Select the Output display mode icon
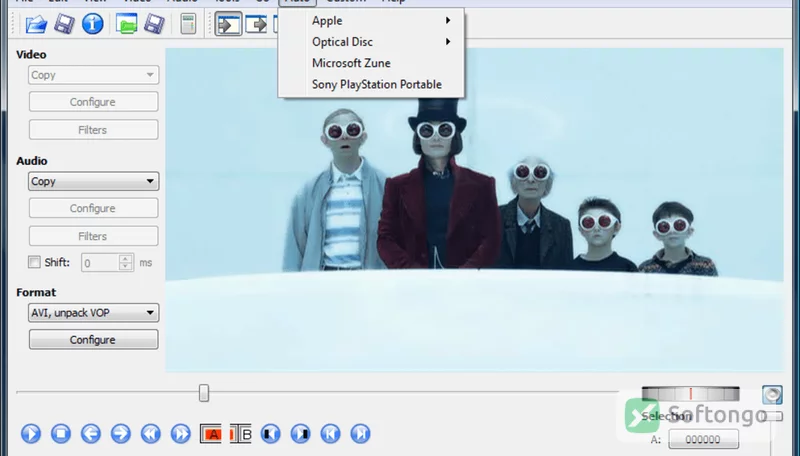Viewport: 800px width, 456px height. pos(256,24)
